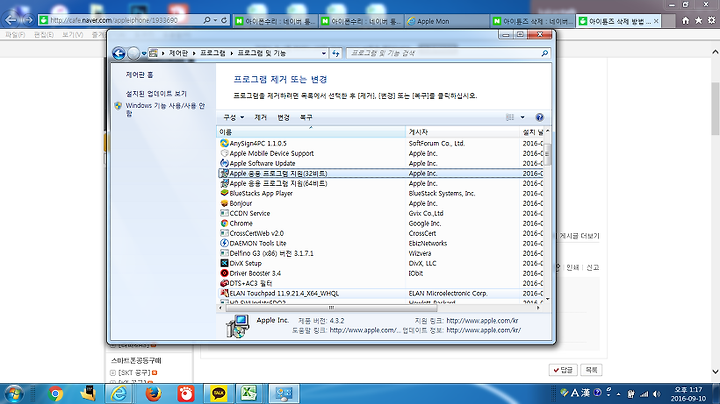Click the 답글 button on the webpage
The width and height of the screenshot is (720, 404).
click(x=563, y=370)
